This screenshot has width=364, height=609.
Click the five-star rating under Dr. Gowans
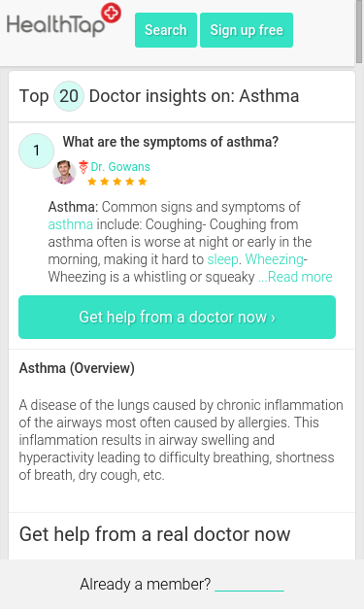(x=117, y=182)
